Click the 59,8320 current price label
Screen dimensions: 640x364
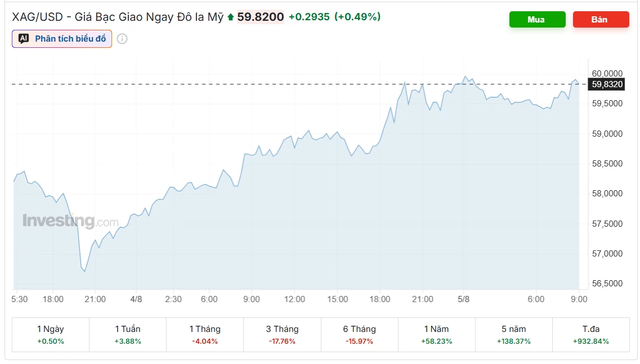(607, 84)
